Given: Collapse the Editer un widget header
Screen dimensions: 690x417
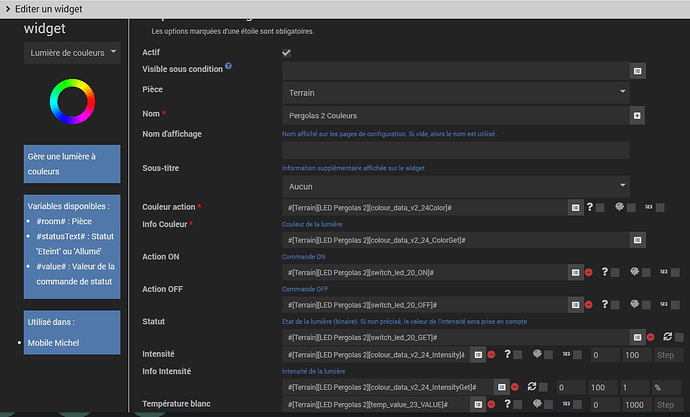Looking at the screenshot, I should [x=8, y=9].
